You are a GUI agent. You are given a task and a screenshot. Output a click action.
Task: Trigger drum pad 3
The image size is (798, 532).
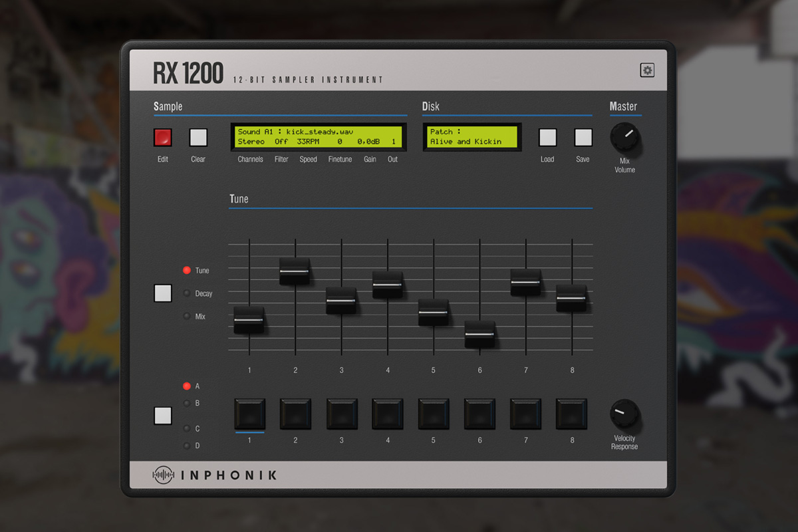342,414
